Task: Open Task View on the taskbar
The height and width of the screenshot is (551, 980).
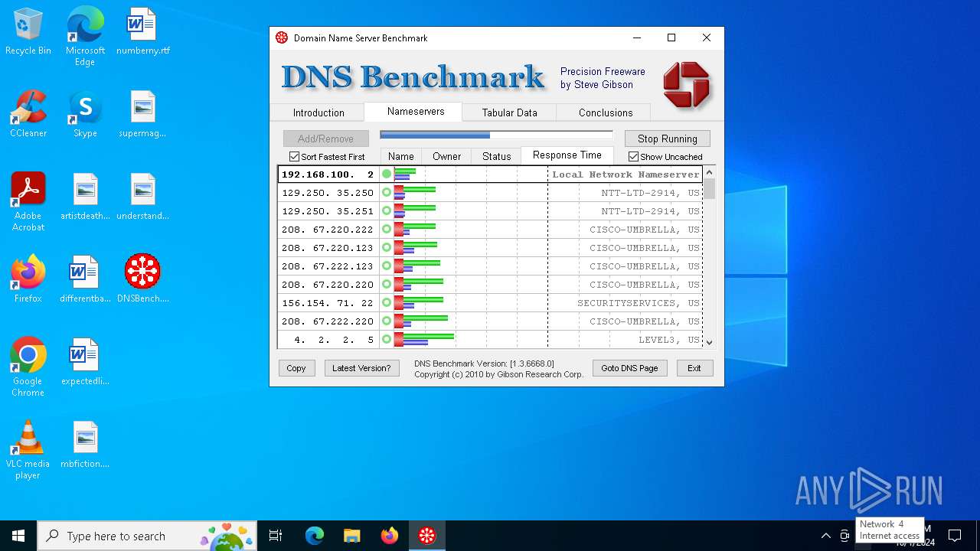Action: tap(276, 536)
